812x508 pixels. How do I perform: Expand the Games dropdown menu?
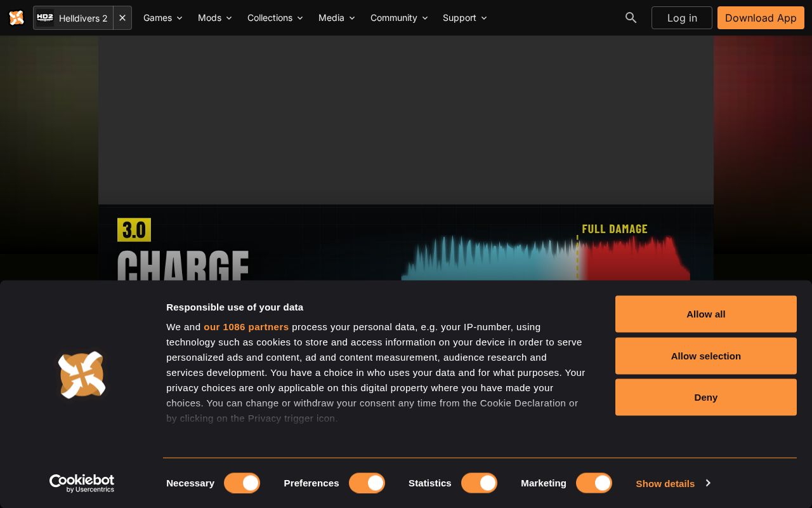pyautogui.click(x=163, y=18)
